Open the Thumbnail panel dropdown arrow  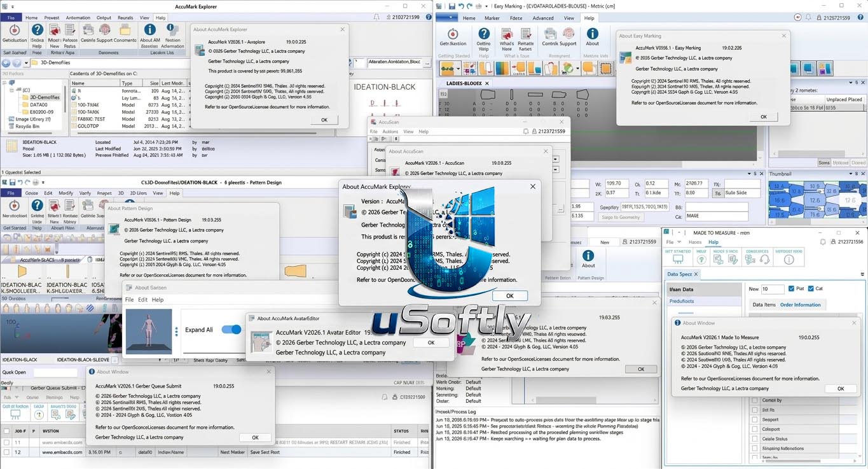850,174
